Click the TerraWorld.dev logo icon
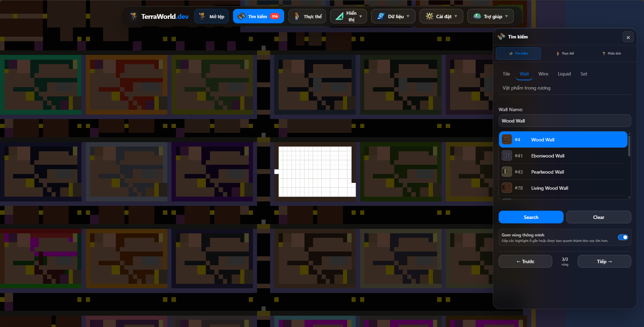Image resolution: width=644 pixels, height=327 pixels. [134, 16]
